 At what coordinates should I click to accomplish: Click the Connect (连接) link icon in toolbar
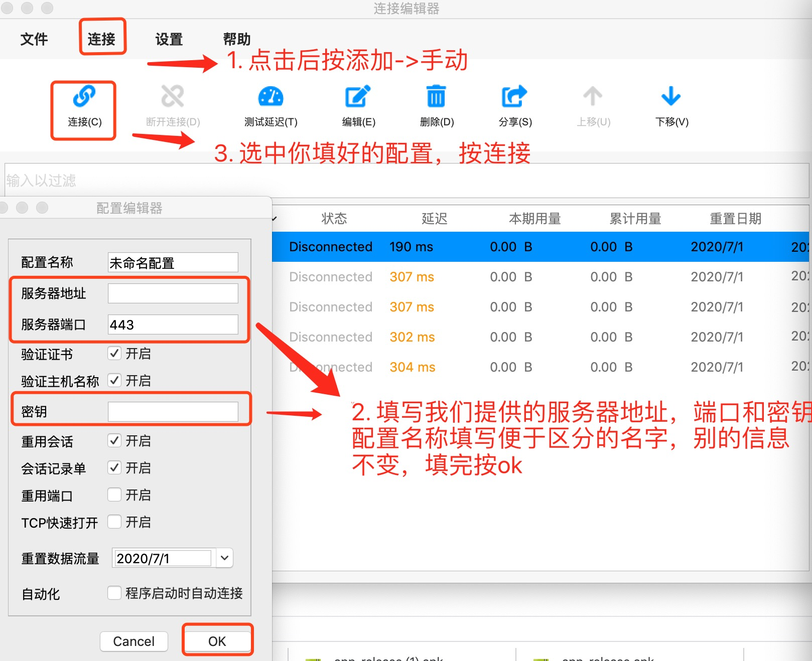[x=84, y=97]
